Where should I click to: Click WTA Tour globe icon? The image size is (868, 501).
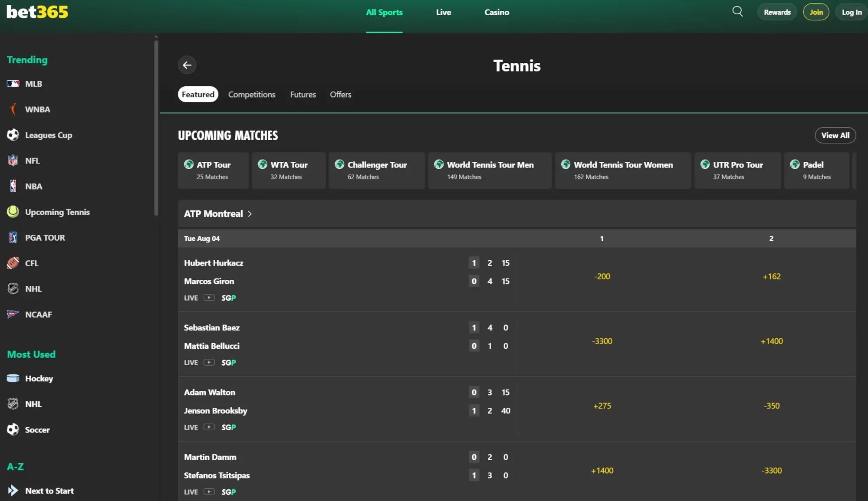pos(263,164)
